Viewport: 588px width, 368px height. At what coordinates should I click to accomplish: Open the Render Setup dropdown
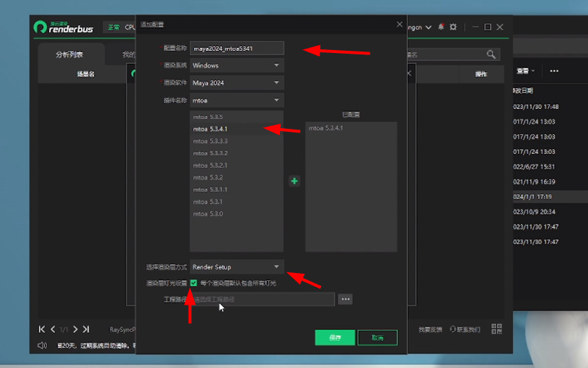237,267
